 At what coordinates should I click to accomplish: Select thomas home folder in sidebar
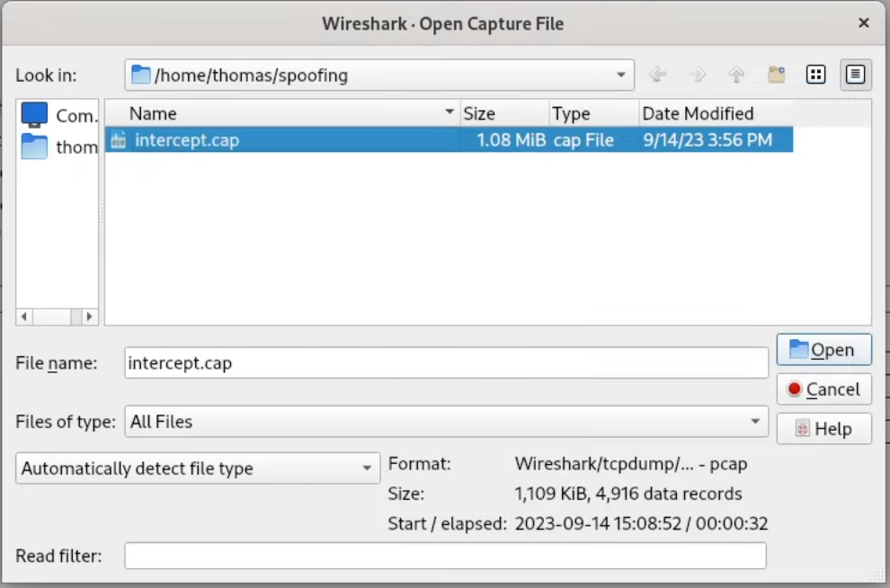pos(58,147)
